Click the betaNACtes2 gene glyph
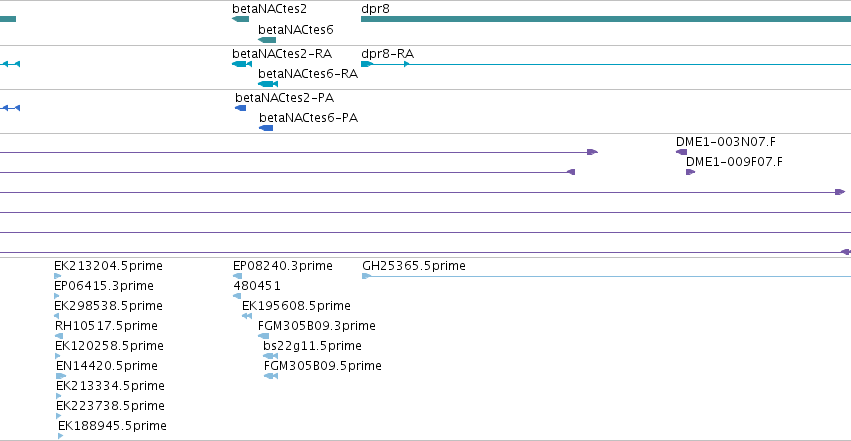 click(240, 19)
